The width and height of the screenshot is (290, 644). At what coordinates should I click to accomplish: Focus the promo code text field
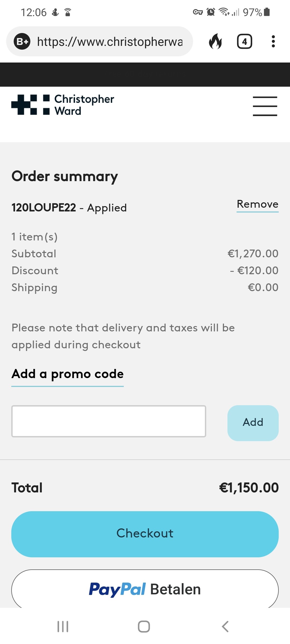(x=109, y=421)
